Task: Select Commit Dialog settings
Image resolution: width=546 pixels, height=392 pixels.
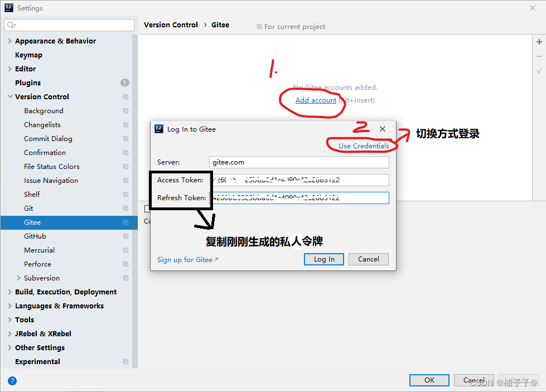Action: 48,138
